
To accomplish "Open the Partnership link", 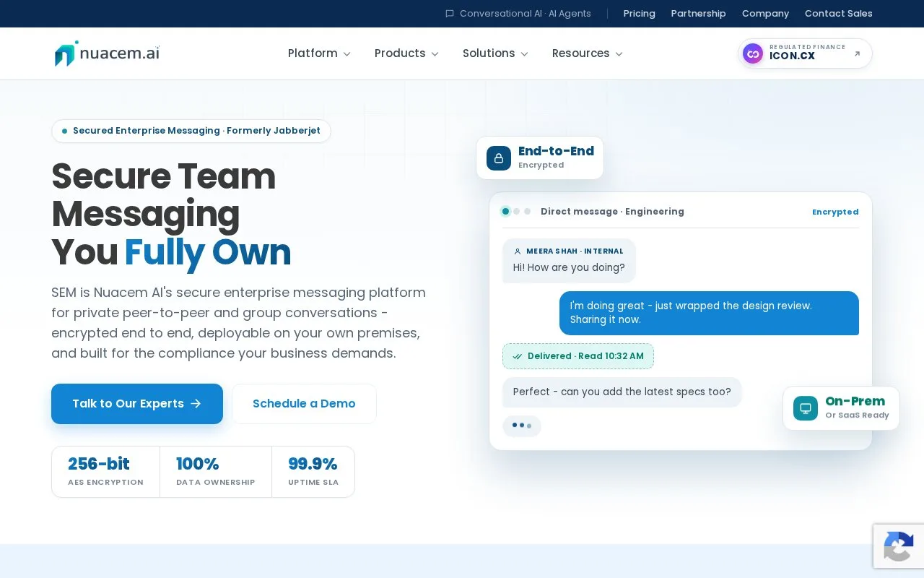I will click(699, 14).
